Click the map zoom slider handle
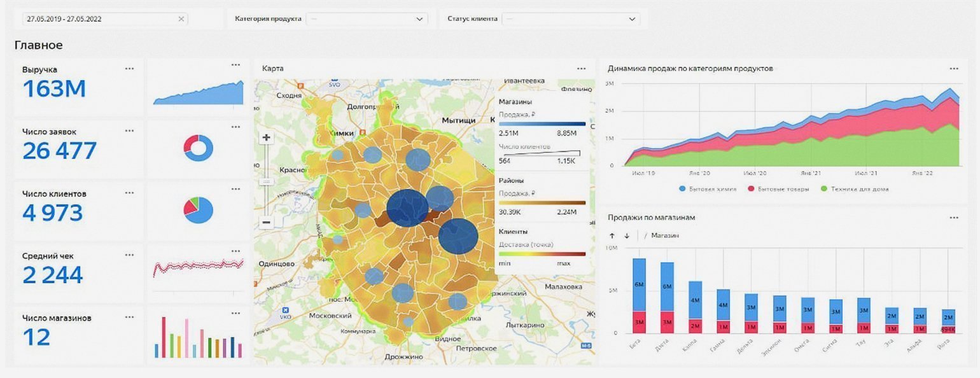Image resolution: width=980 pixels, height=378 pixels. [x=267, y=181]
